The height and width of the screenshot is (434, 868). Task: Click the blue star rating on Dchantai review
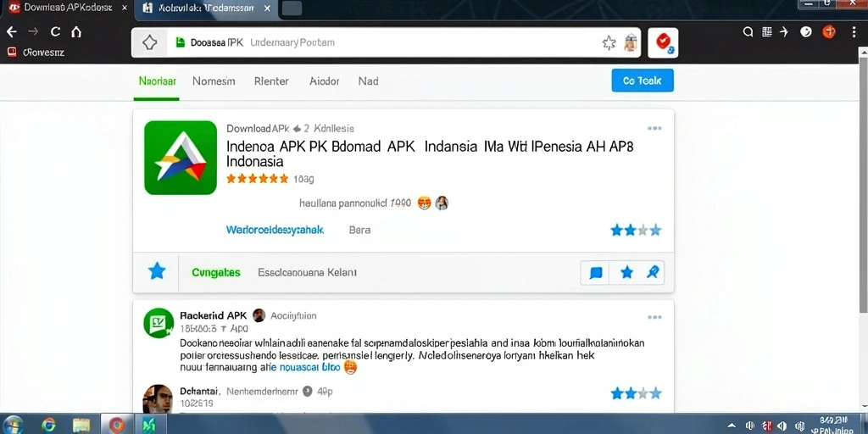tap(636, 393)
